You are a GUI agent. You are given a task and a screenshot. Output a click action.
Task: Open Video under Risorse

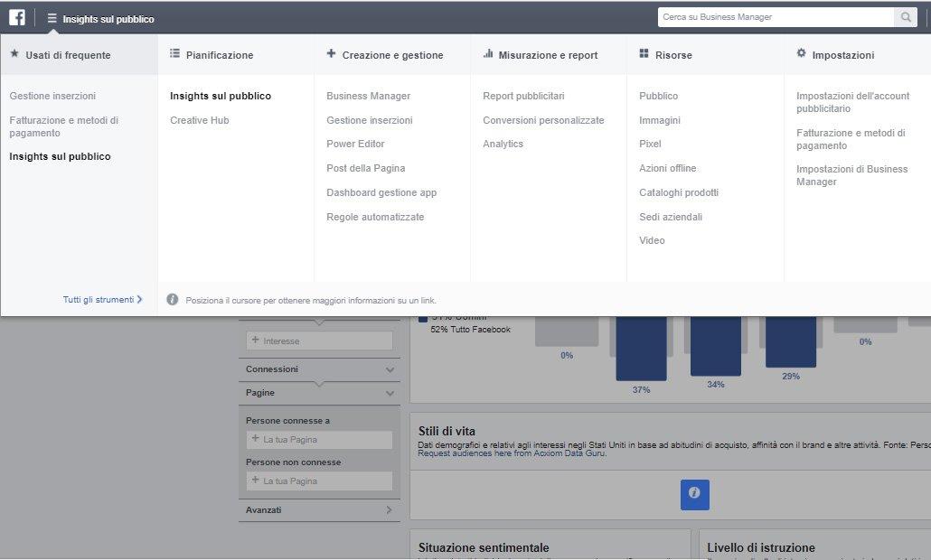pyautogui.click(x=652, y=241)
